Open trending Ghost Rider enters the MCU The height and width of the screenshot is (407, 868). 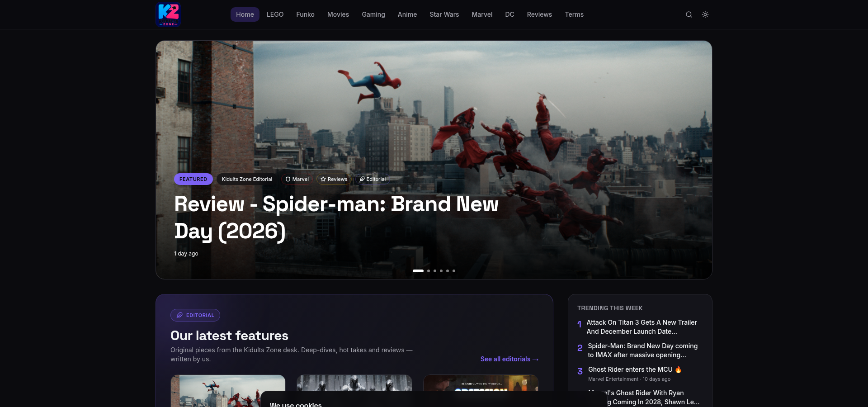pyautogui.click(x=635, y=369)
